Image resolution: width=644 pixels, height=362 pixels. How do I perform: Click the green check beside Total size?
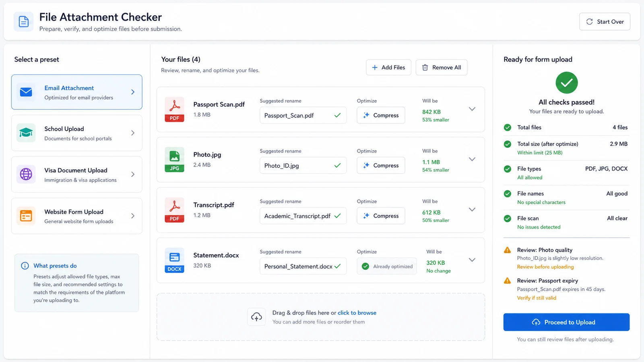[508, 144]
